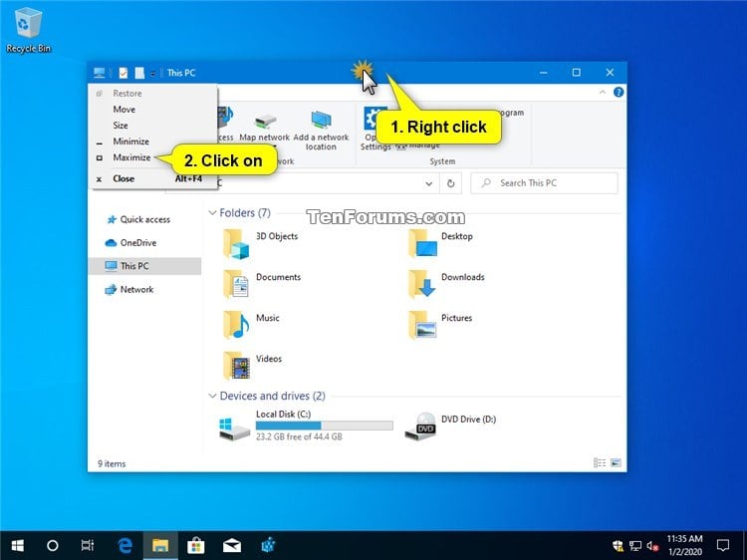Click the Search This PC field
Viewport: 747px width, 560px height.
[544, 183]
